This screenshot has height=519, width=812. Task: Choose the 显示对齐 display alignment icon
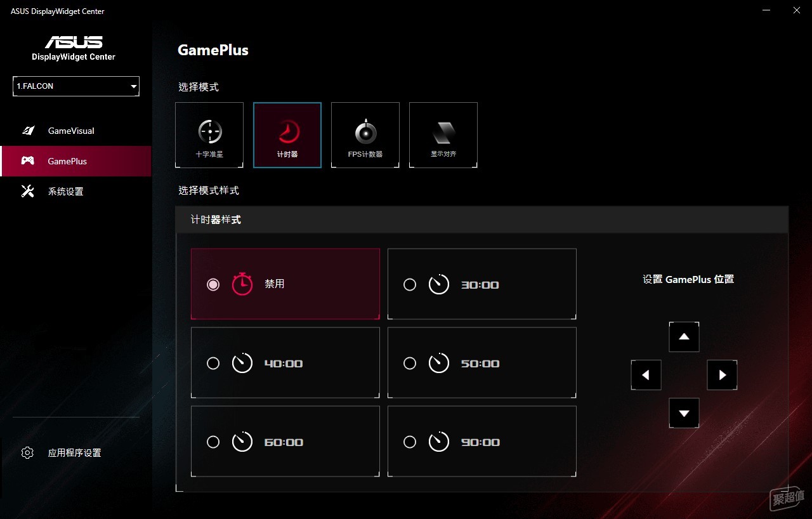tap(443, 133)
